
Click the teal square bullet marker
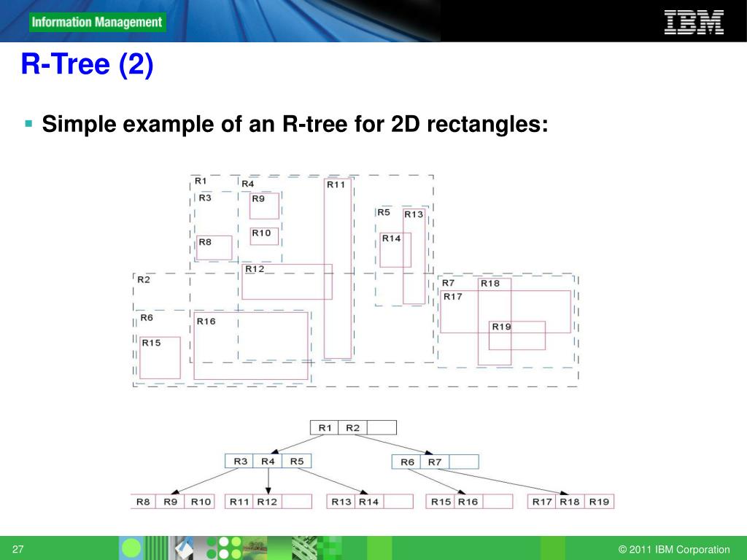pyautogui.click(x=29, y=124)
